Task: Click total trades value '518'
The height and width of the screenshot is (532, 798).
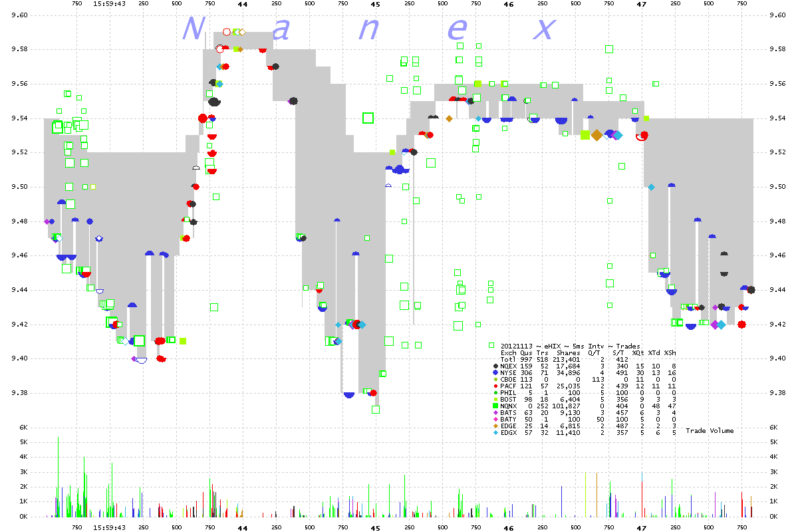Action: pos(542,360)
